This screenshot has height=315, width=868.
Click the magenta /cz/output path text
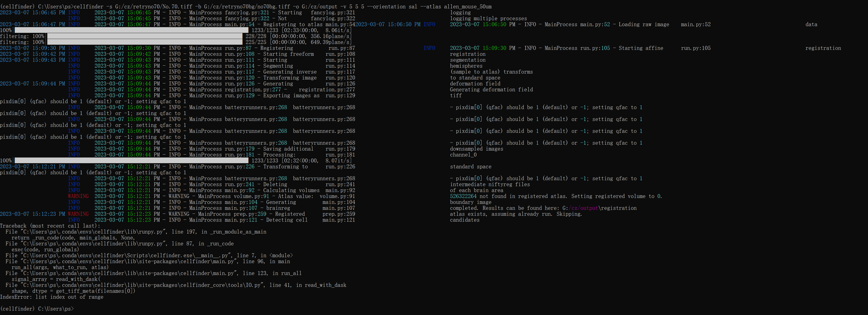click(583, 208)
